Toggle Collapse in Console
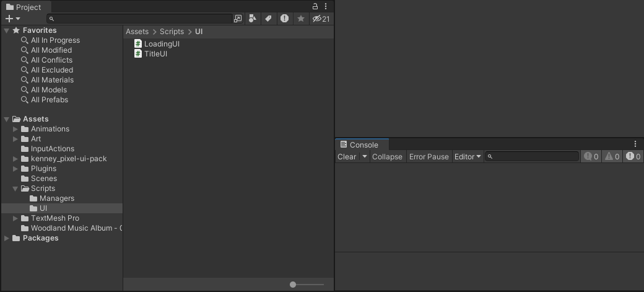This screenshot has width=644, height=292. pyautogui.click(x=387, y=157)
